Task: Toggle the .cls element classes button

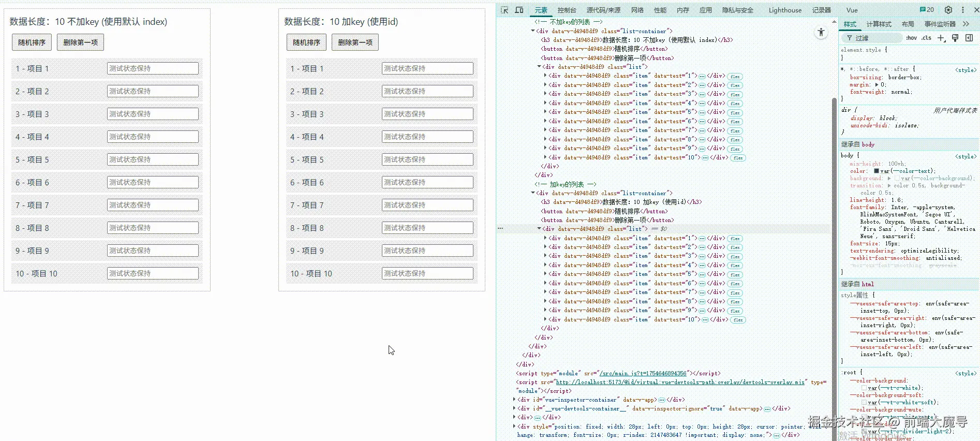Action: coord(926,38)
